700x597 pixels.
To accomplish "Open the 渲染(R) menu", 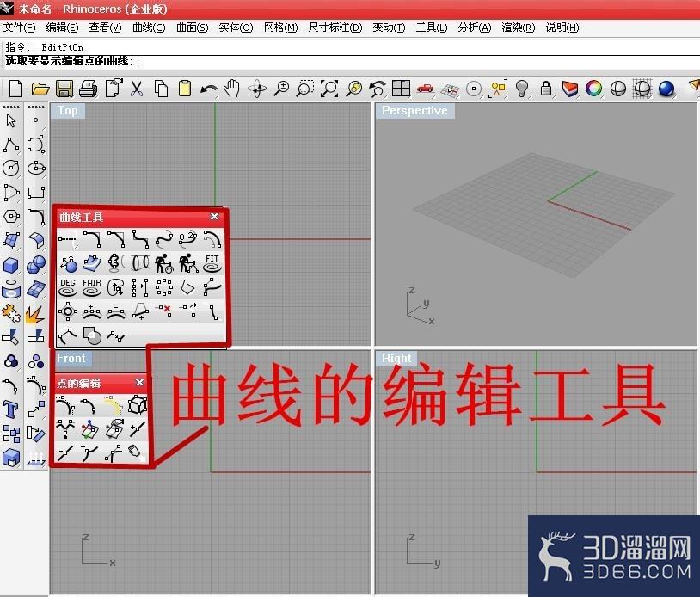I will pyautogui.click(x=518, y=28).
